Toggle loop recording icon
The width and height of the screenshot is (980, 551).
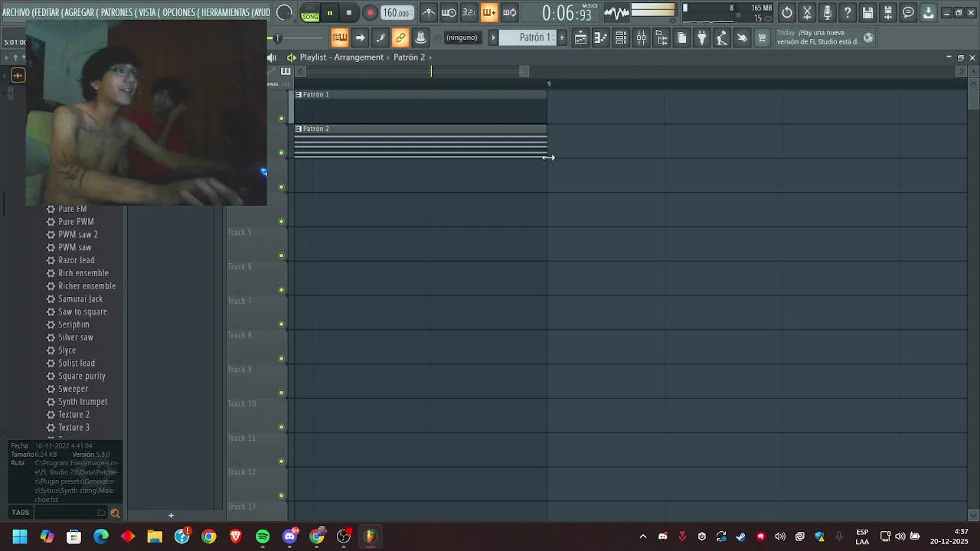click(x=509, y=12)
